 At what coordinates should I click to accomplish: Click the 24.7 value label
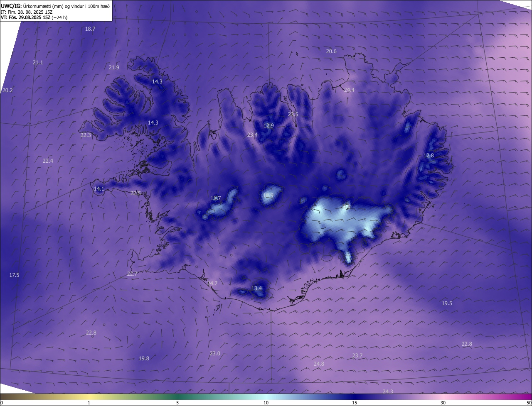pyautogui.click(x=212, y=283)
